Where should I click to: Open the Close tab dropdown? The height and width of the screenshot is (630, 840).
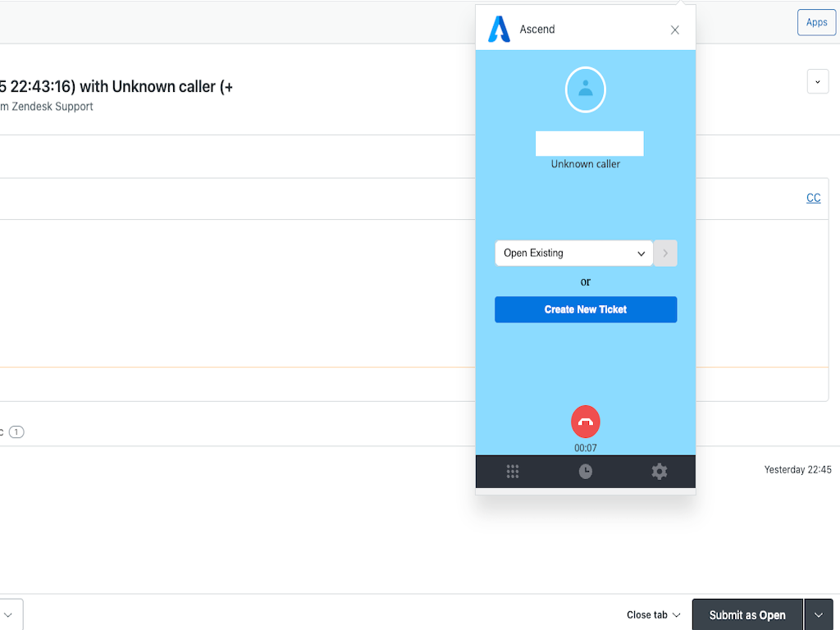(652, 614)
